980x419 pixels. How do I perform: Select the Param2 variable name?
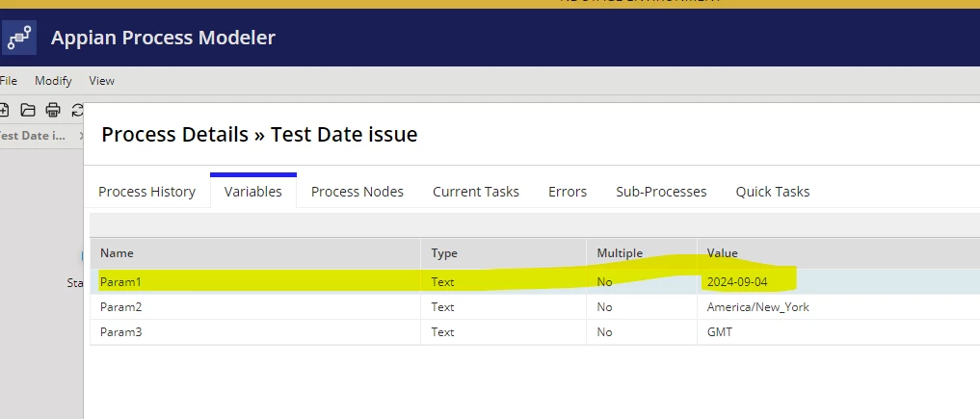coord(120,306)
